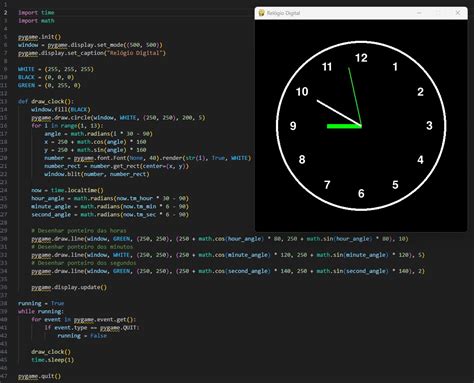The image size is (474, 383).
Task: Click number 12 on the clock face
Action: (361, 58)
